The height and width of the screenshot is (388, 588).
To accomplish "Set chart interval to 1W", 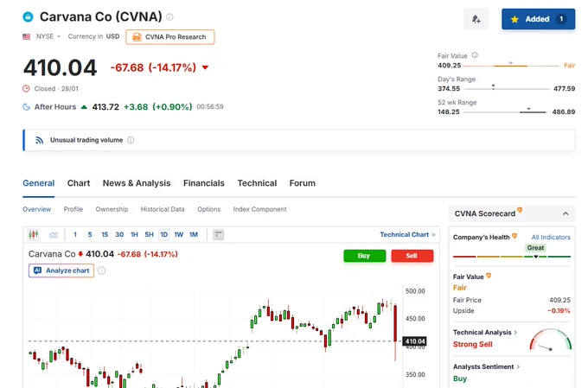I will pos(178,235).
